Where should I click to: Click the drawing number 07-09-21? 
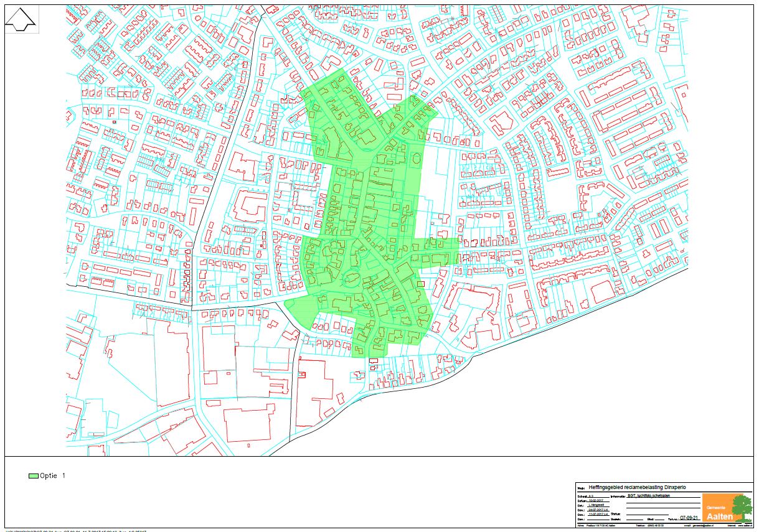[689, 518]
